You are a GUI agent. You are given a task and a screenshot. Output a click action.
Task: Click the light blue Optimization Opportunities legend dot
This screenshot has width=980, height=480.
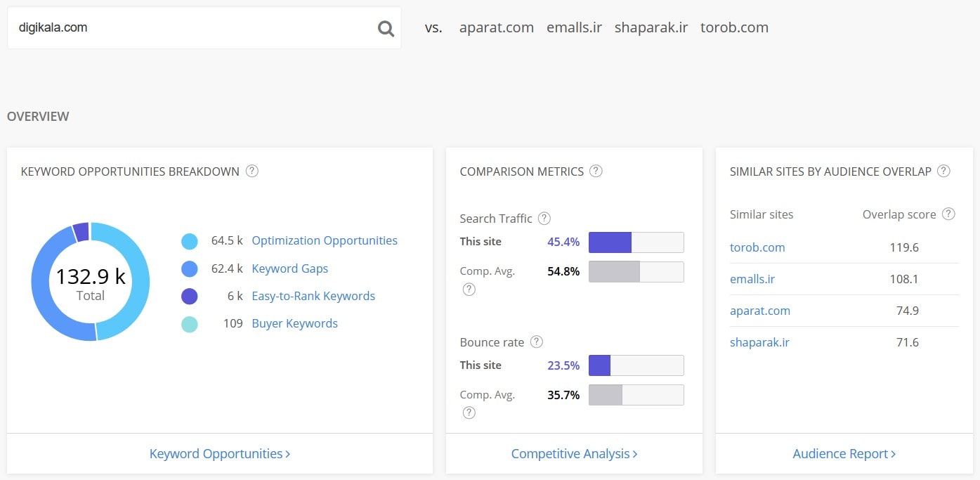pos(190,242)
